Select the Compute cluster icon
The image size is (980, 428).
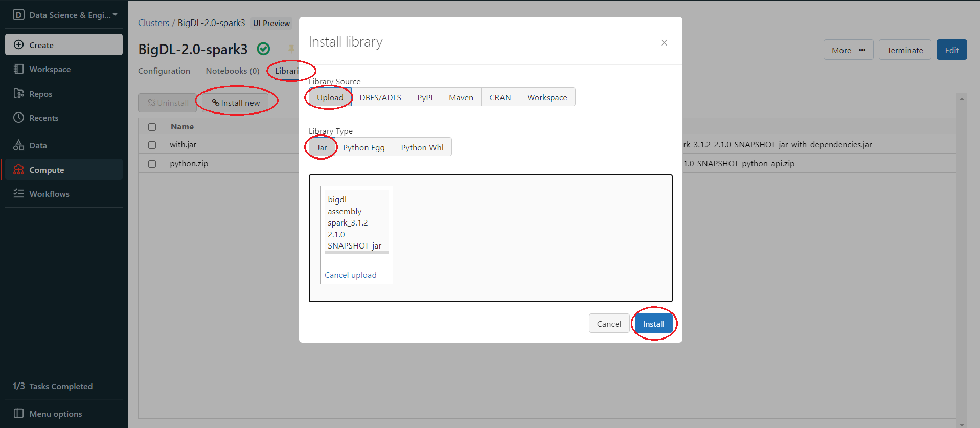coord(18,170)
